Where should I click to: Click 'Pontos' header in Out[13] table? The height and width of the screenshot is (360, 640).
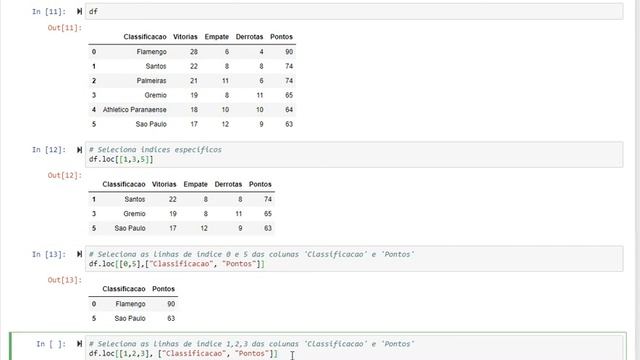pos(163,289)
